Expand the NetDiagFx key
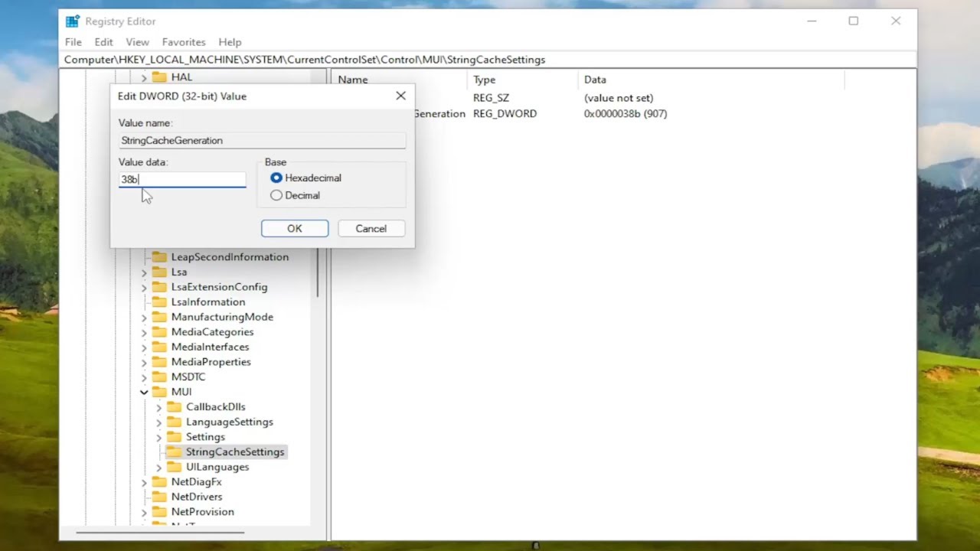 coord(144,482)
